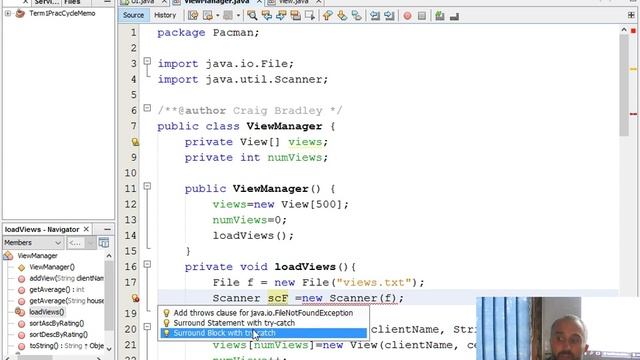
Task: Collapse the Javadoc comment fold on line 6
Action: pos(147,108)
